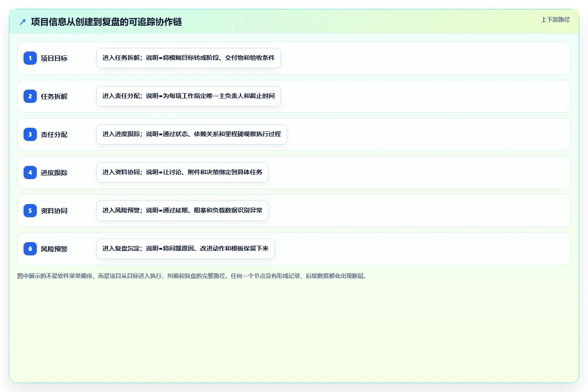Select step badge number 4
The image size is (588, 392).
30,172
